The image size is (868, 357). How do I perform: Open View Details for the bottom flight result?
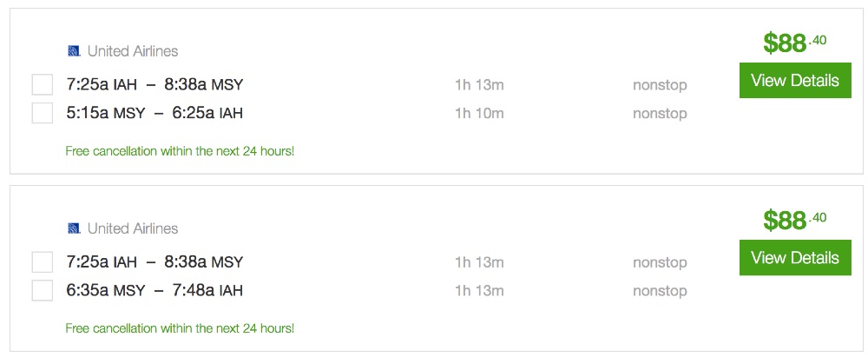click(x=794, y=258)
